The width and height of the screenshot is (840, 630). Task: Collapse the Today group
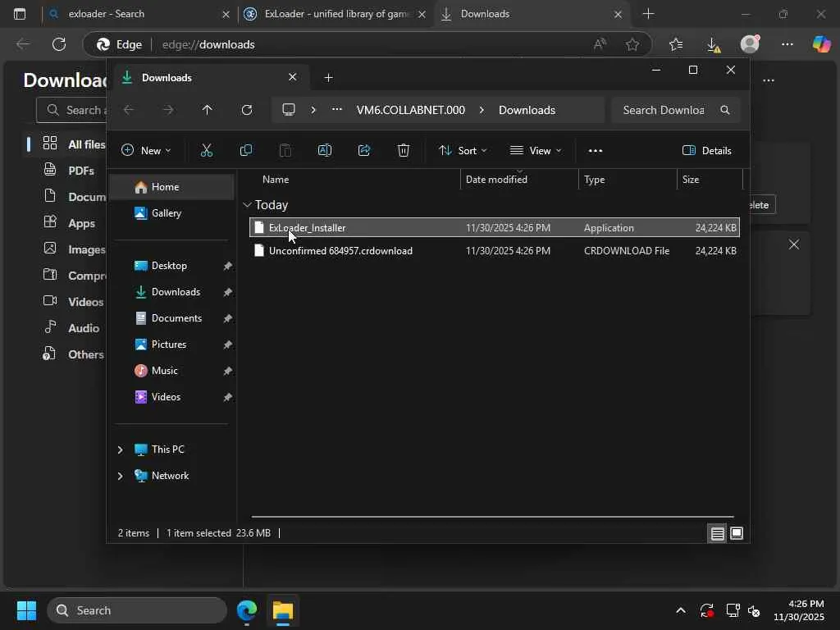coord(247,204)
